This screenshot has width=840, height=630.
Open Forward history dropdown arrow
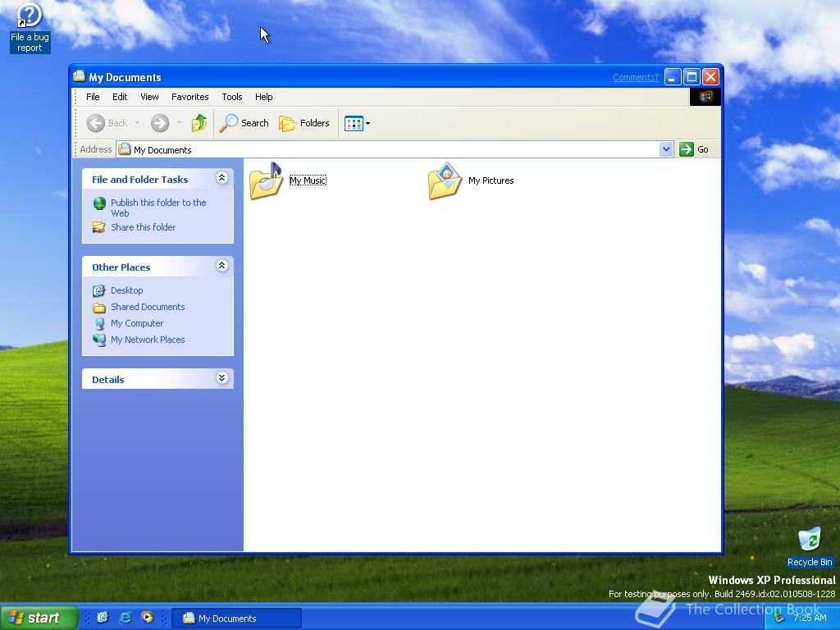coord(179,123)
